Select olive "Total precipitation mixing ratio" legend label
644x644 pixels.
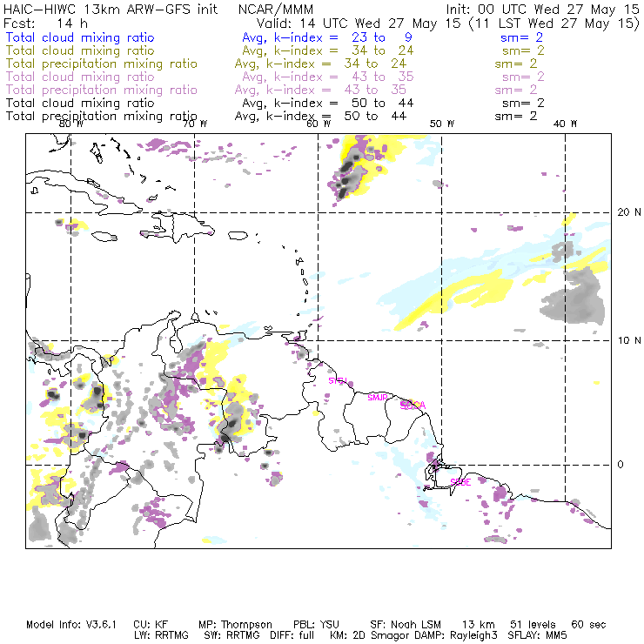(x=102, y=64)
